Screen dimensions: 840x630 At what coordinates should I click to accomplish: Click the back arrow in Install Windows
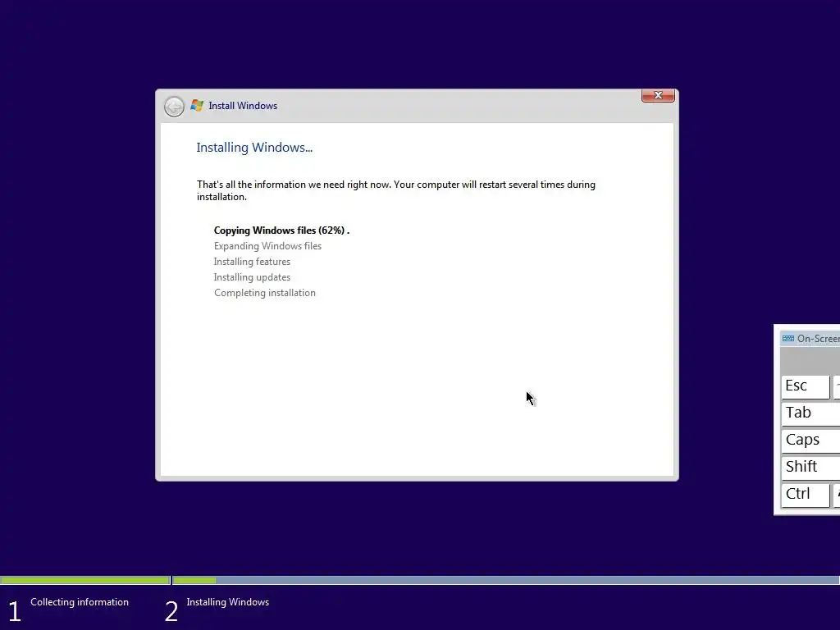pos(174,106)
